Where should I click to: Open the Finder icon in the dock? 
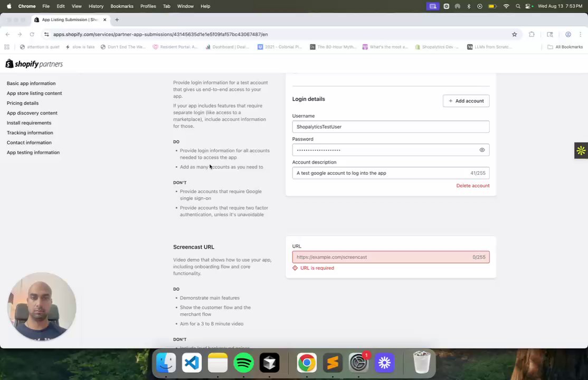click(x=166, y=363)
